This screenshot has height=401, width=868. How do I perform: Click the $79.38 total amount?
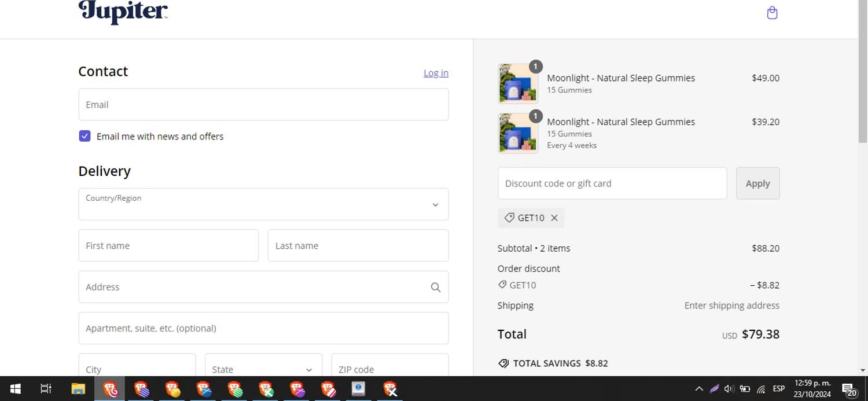(x=760, y=334)
